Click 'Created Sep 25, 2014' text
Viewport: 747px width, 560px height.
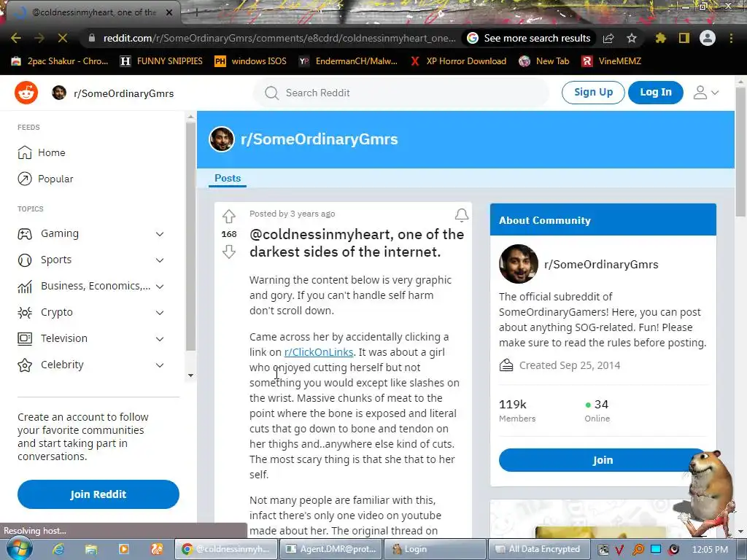(x=569, y=365)
